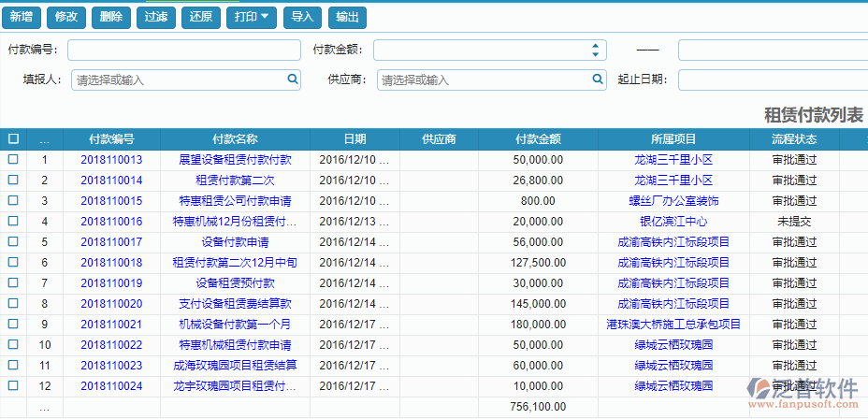Focus the 付款编号 input field

pos(184,50)
